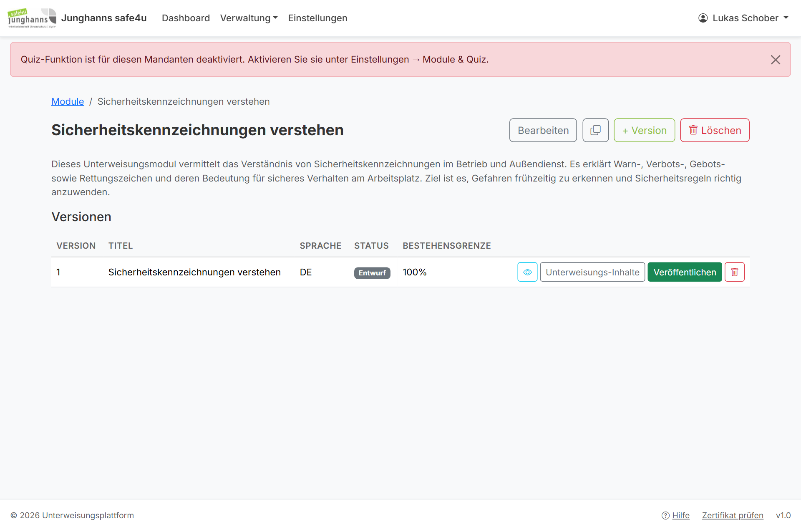Click the DE language cell

pyautogui.click(x=306, y=272)
